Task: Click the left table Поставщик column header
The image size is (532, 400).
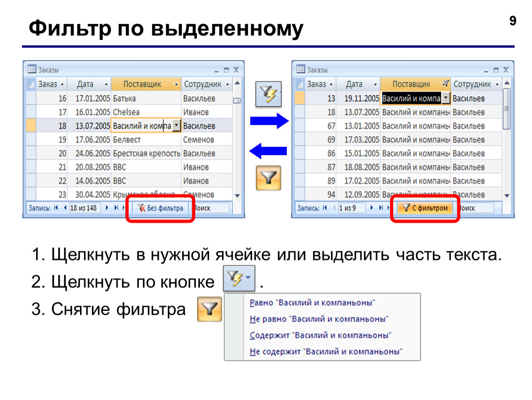Action: tap(146, 84)
